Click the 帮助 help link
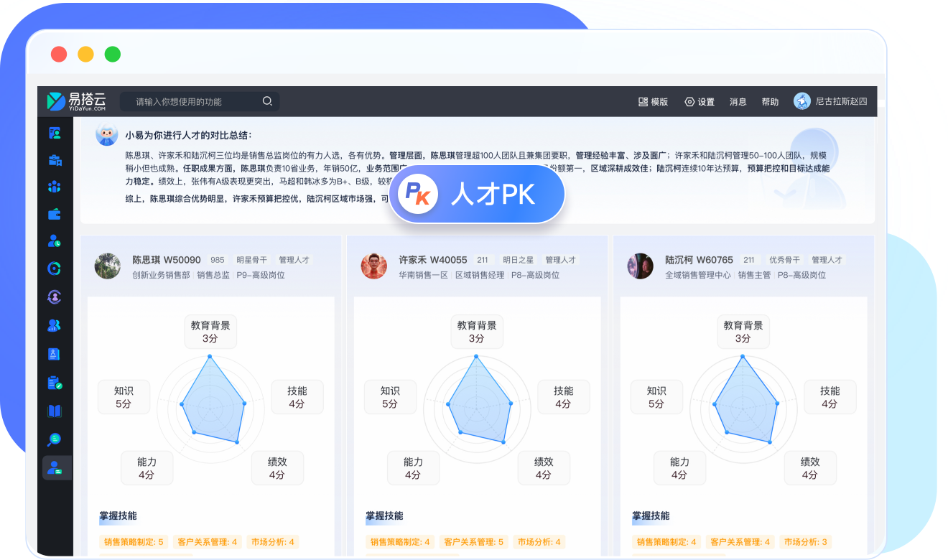948x560 pixels. (770, 102)
